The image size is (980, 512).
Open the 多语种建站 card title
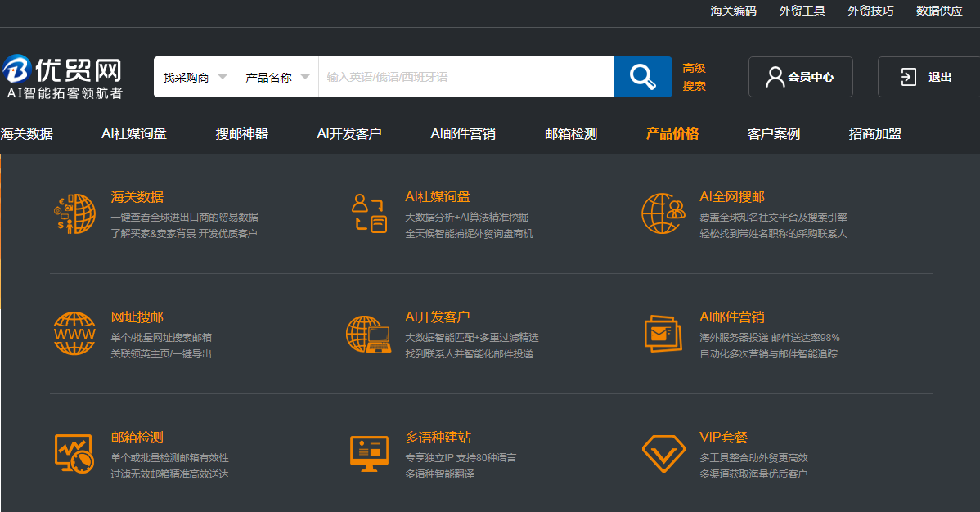(x=438, y=437)
